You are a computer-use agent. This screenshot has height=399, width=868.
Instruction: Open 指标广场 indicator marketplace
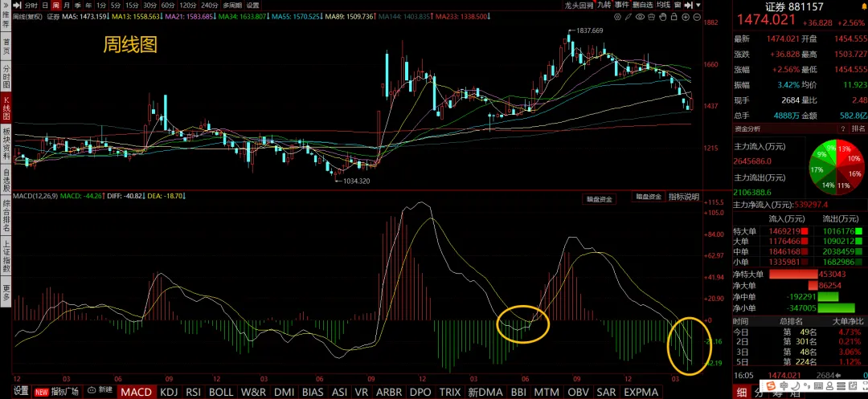[x=58, y=392]
